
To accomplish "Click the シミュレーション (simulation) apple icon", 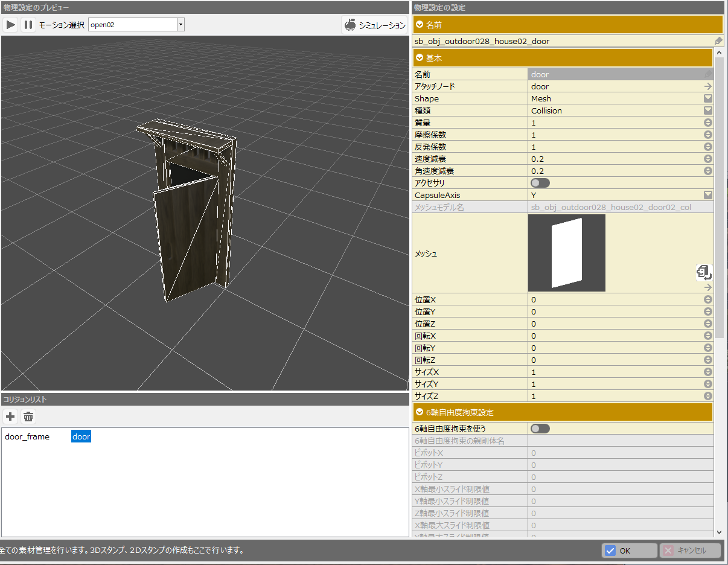I will coord(350,25).
